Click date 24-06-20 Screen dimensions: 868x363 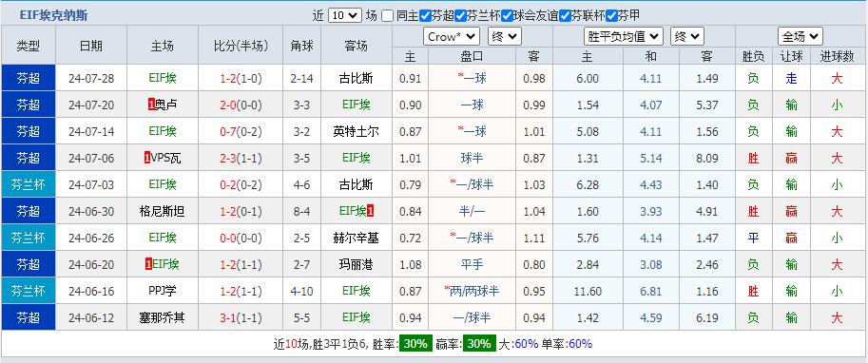point(91,264)
